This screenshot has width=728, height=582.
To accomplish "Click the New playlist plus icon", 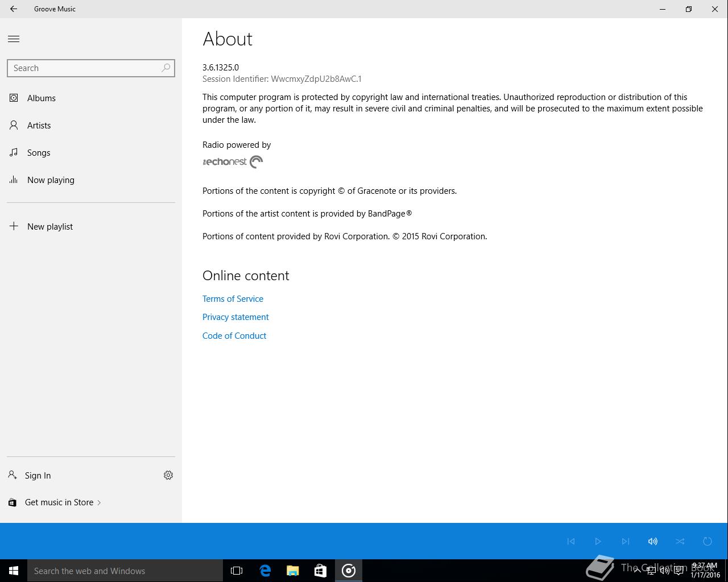I will click(x=14, y=226).
